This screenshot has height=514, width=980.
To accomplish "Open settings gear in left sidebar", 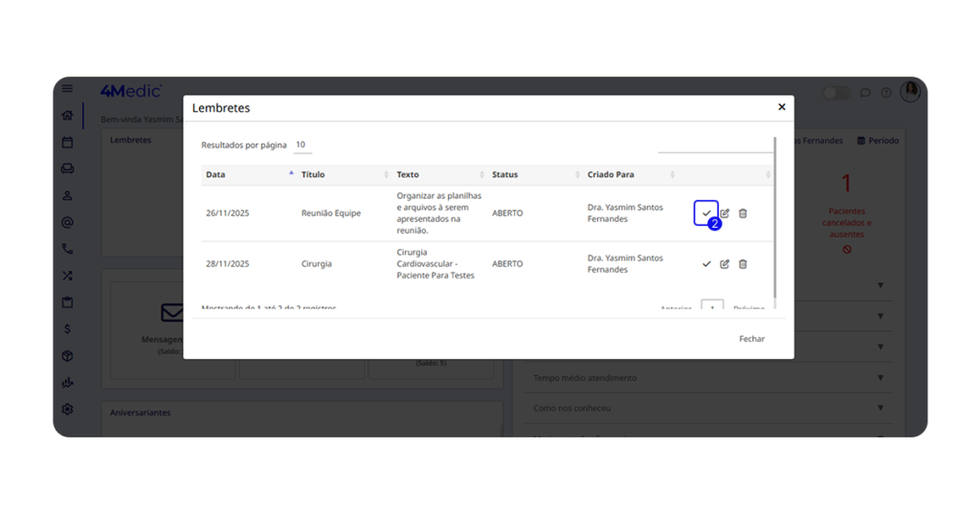I will pos(67,409).
